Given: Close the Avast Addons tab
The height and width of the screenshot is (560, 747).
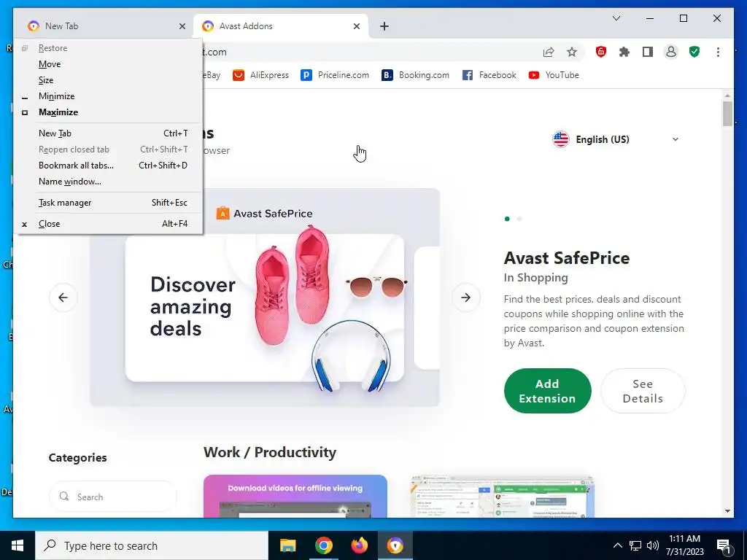Looking at the screenshot, I should (356, 26).
